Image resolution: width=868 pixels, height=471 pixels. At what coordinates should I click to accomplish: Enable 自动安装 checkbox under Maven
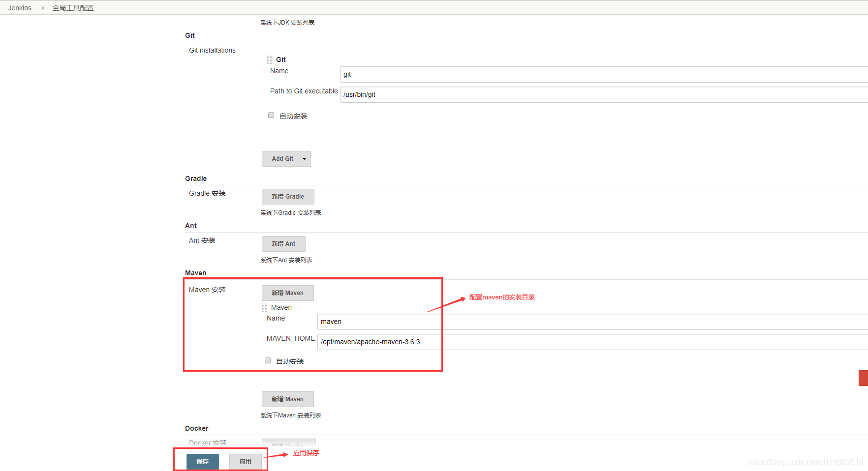pyautogui.click(x=268, y=360)
